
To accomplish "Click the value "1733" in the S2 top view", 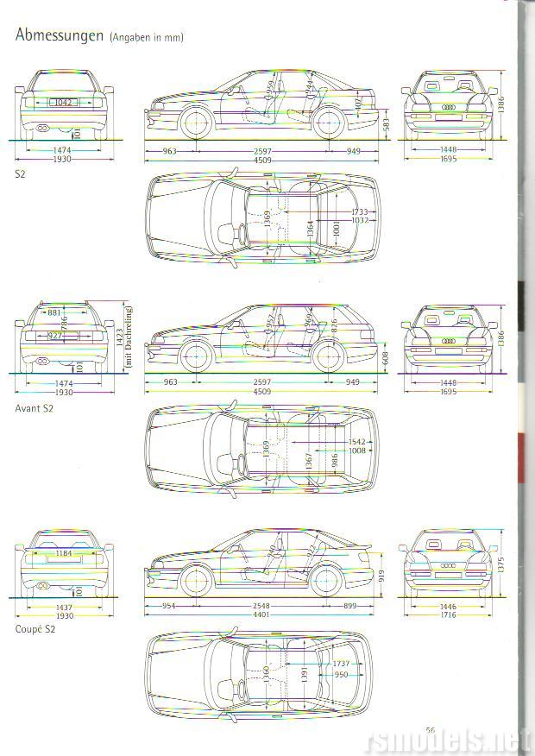I will pos(360,211).
